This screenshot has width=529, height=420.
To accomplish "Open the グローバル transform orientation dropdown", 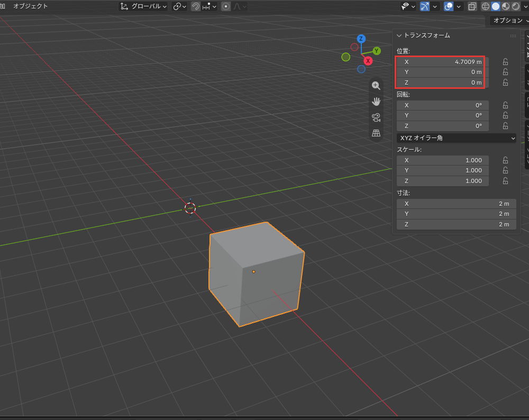I will click(x=144, y=6).
